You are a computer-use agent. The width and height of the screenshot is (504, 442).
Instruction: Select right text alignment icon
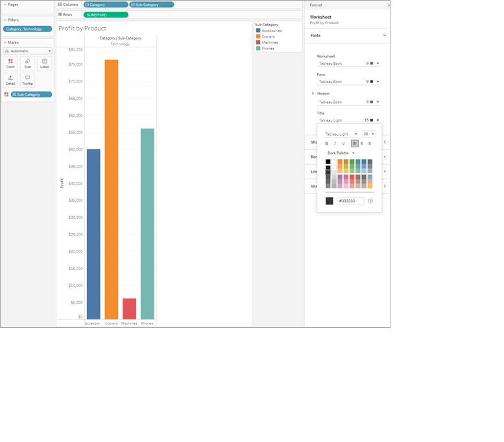click(369, 143)
